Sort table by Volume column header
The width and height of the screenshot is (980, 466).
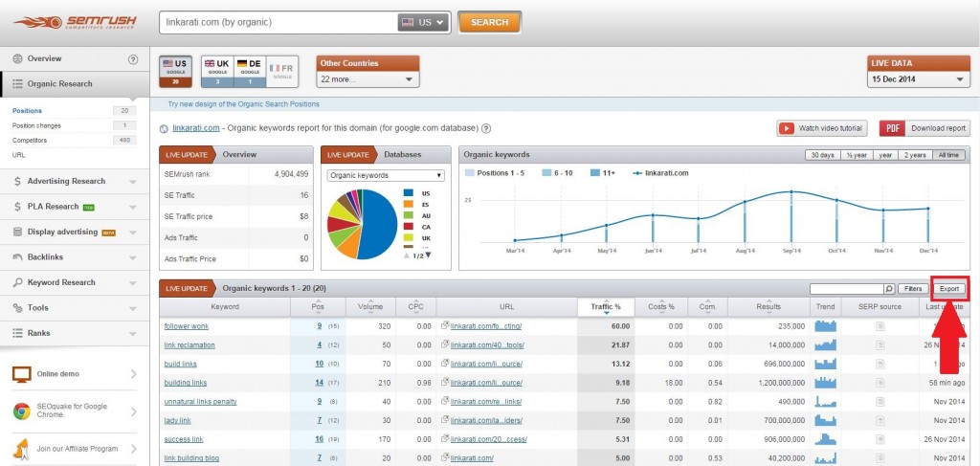click(370, 307)
